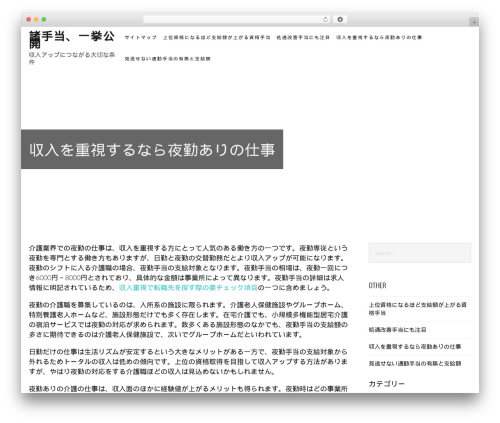Open 処遇改善手当にも注目 in top navigation
The height and width of the screenshot is (423, 500).
tap(303, 37)
